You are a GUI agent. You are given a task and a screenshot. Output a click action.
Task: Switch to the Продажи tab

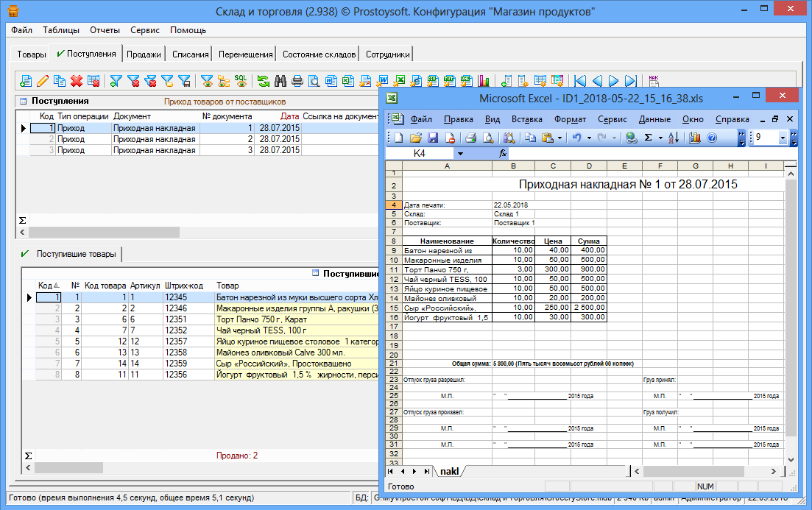click(144, 54)
